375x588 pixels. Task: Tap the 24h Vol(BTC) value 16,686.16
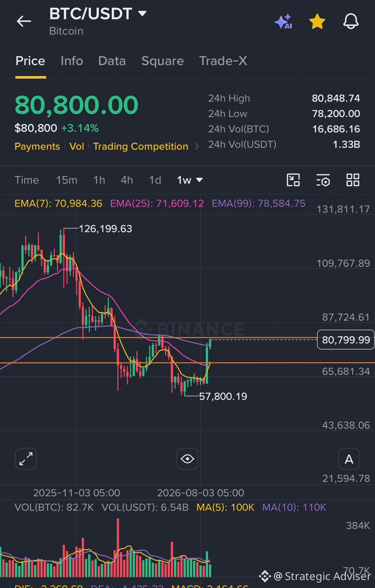click(x=336, y=129)
